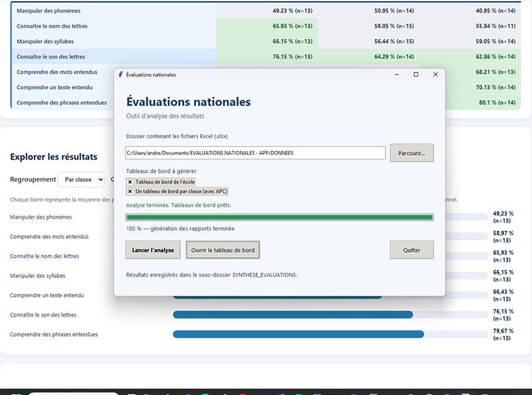Click chart value 79,67 % (n=13)
The width and height of the screenshot is (532, 395).
coord(503,334)
